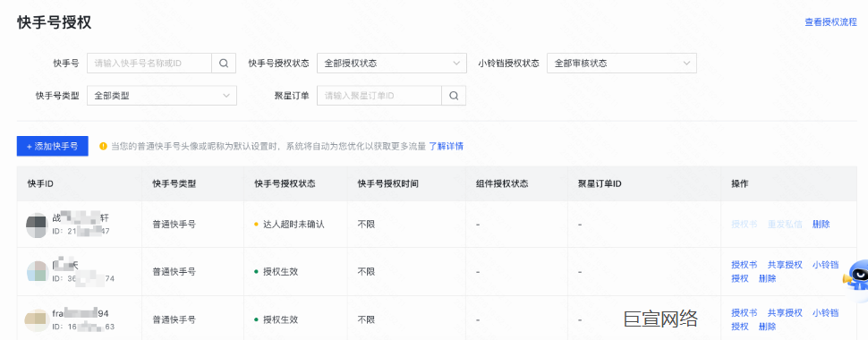The height and width of the screenshot is (340, 868).
Task: Click 普通快手号 in first table row
Action: click(174, 225)
